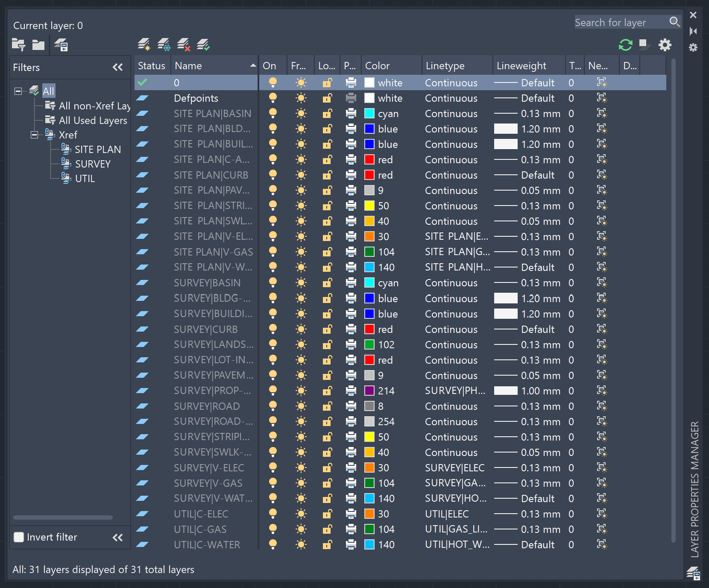The width and height of the screenshot is (709, 588).
Task: Click the Search for layer field
Action: click(619, 22)
